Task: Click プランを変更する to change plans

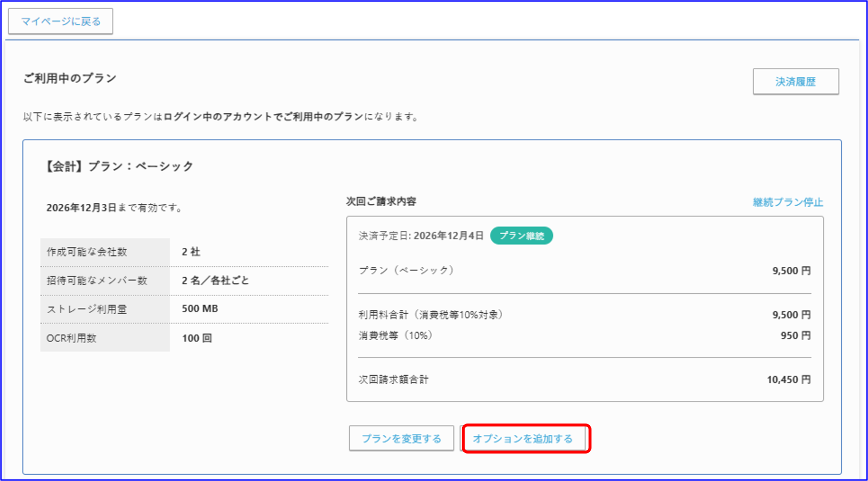Action: 401,438
